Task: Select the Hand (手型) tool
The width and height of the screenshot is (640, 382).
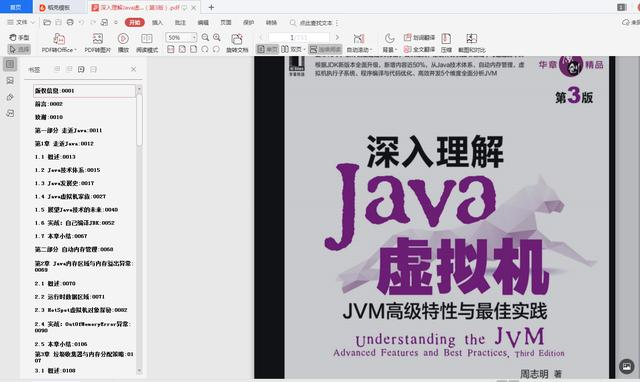Action: coord(19,38)
